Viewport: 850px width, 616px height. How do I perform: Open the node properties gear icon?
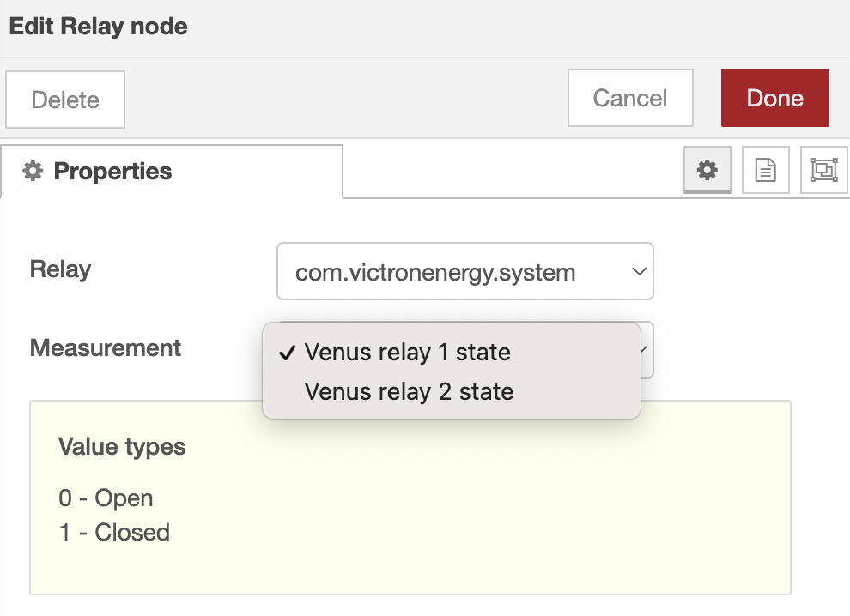tap(707, 170)
